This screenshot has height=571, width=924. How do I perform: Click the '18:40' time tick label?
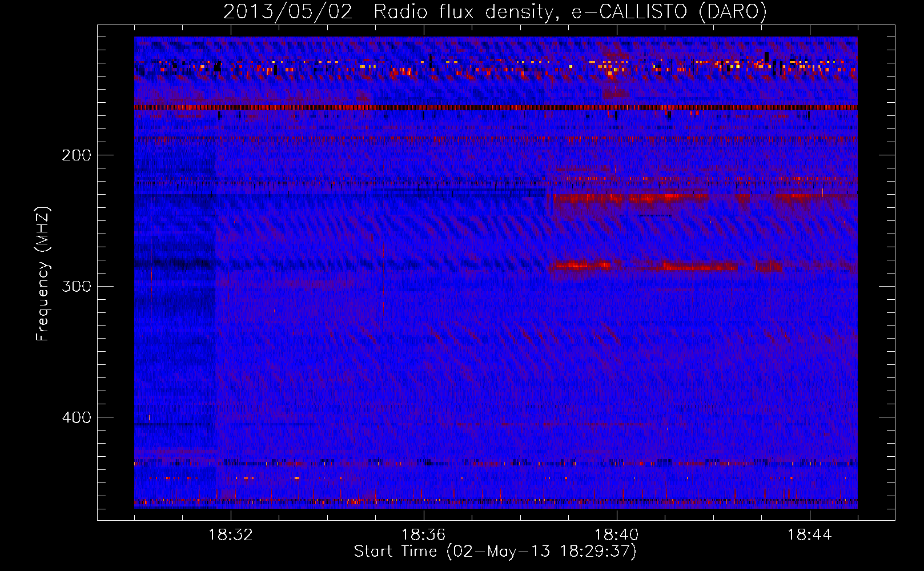click(x=617, y=535)
